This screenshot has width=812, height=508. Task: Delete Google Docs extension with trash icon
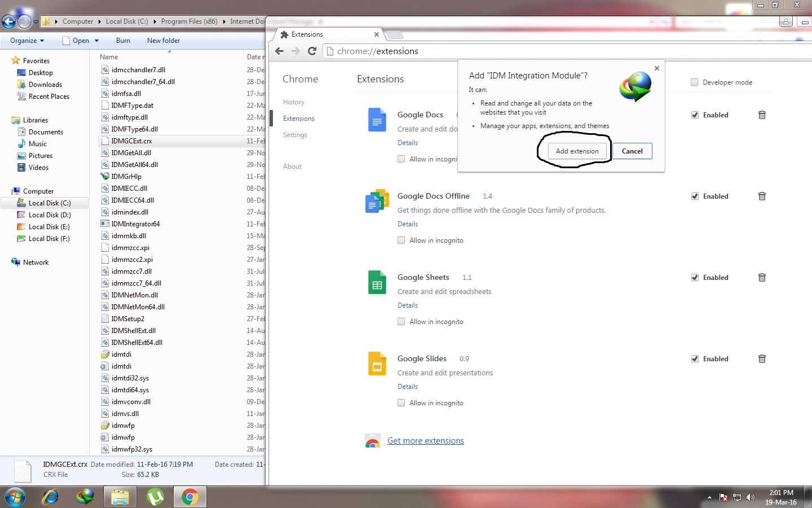click(762, 115)
